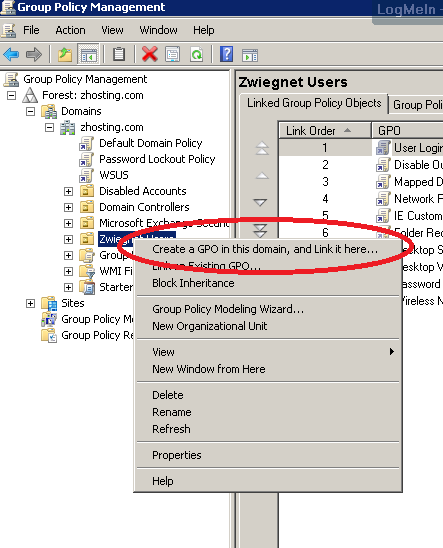Viewport: 443px width, 548px height.
Task: Click the WSUS GPO link icon
Action: 86,175
